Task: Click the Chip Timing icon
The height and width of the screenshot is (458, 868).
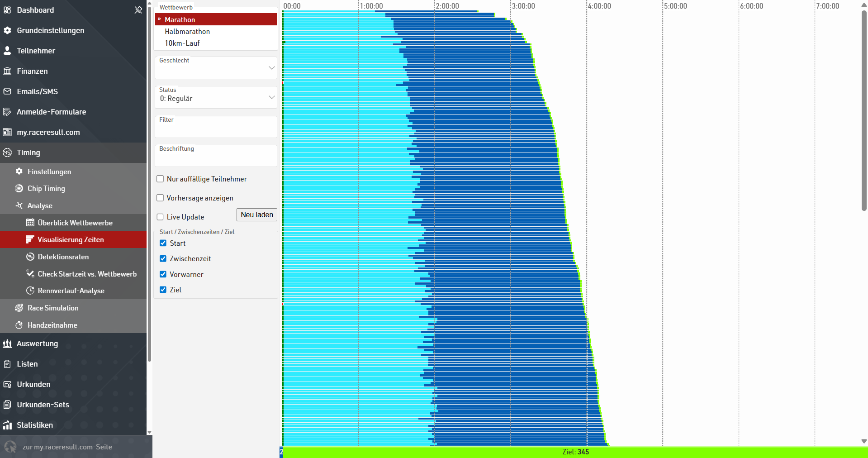Action: tap(19, 188)
